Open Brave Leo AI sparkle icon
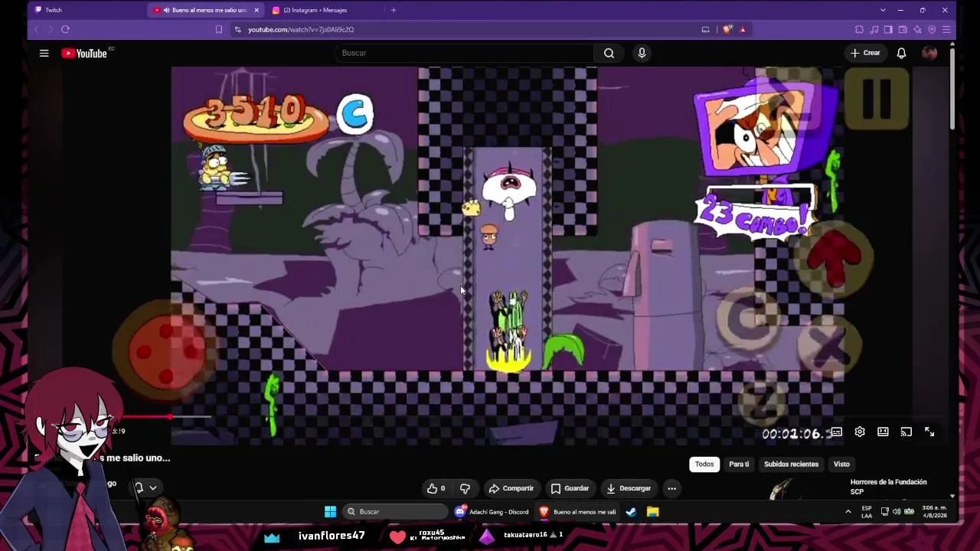Image resolution: width=980 pixels, height=551 pixels. 917,29
